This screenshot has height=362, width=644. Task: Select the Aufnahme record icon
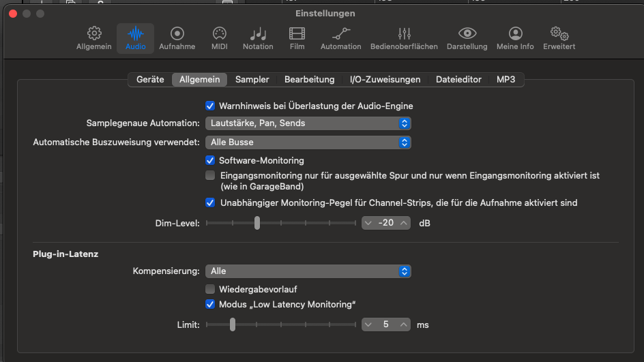click(x=177, y=33)
